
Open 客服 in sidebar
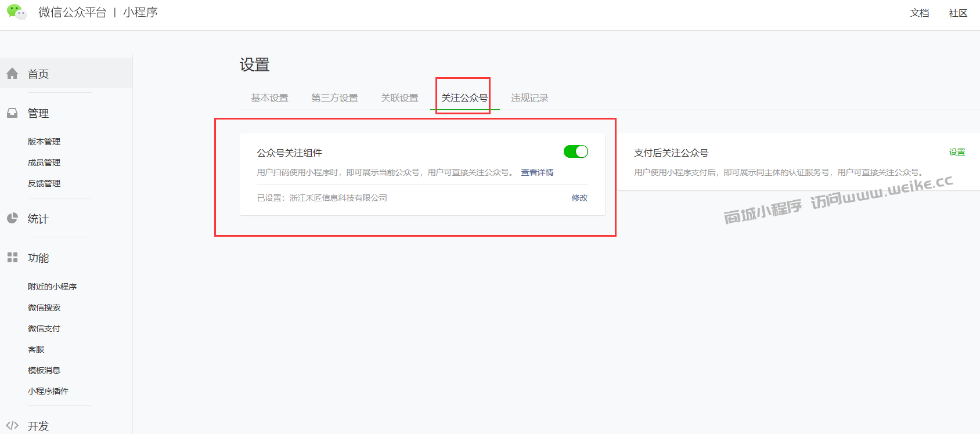(x=36, y=349)
